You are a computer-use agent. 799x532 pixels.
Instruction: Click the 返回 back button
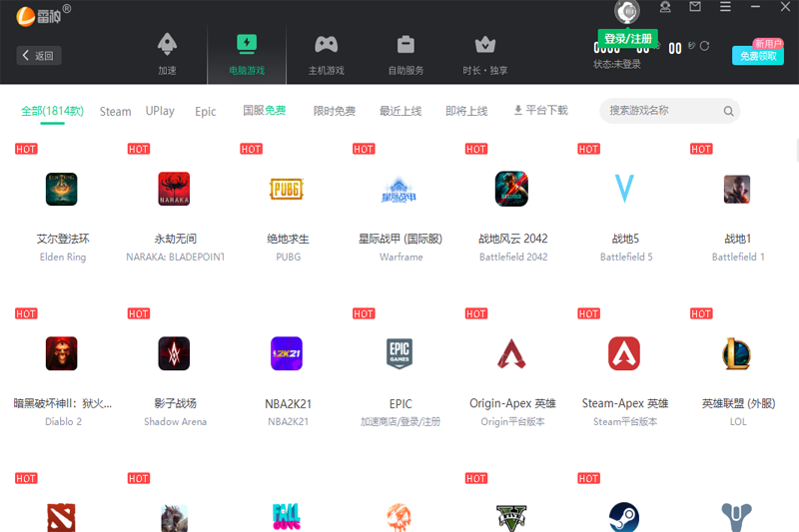[39, 56]
